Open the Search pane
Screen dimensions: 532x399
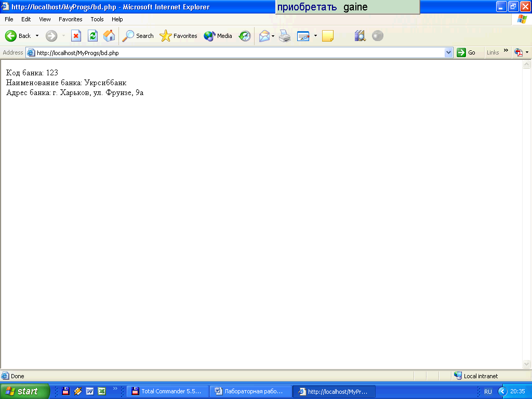tap(138, 36)
